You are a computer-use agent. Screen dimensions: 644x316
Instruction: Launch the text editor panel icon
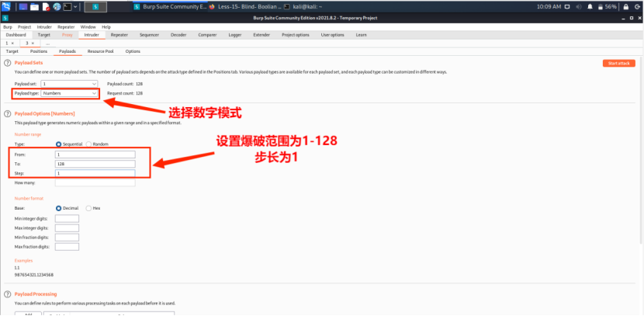[x=46, y=6]
